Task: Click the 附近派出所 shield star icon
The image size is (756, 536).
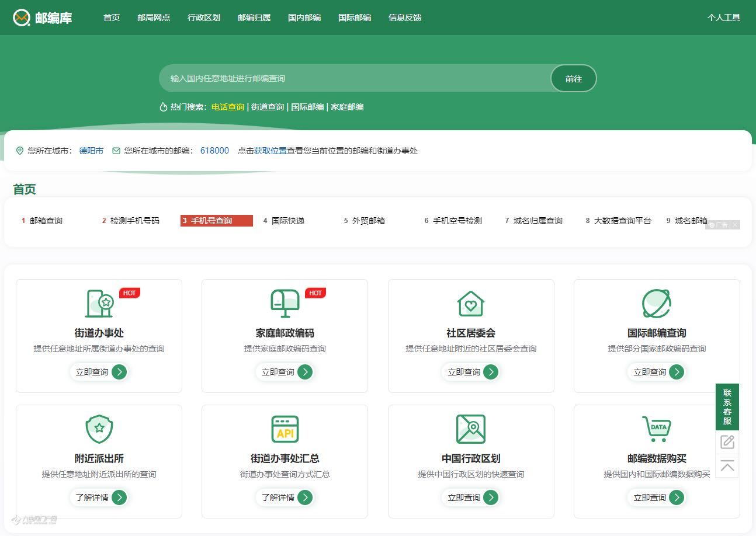Action: click(x=99, y=429)
